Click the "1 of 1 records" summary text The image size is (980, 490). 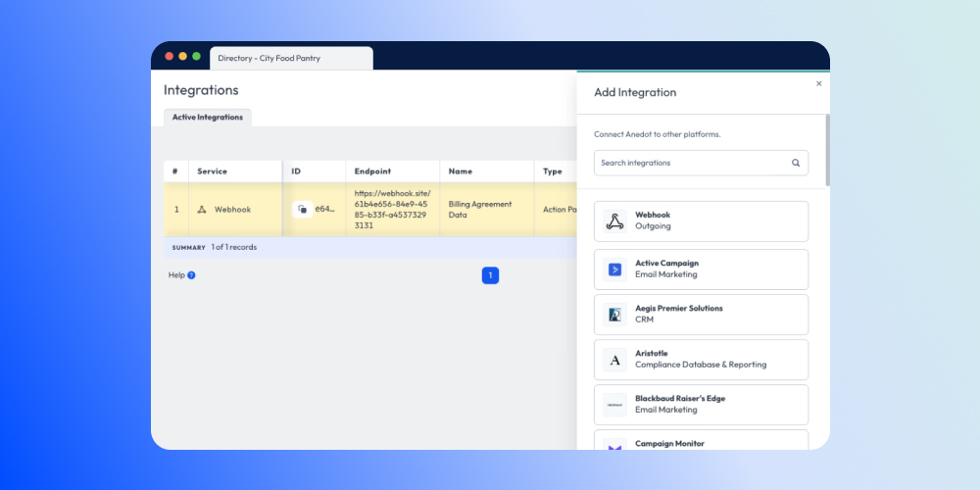[234, 247]
